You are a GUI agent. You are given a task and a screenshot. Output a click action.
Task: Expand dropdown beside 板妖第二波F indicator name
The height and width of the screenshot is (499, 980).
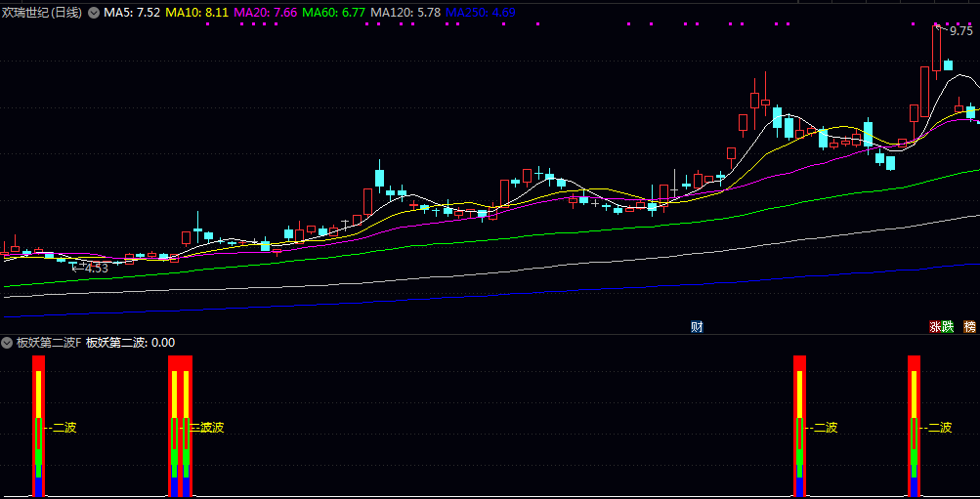(8, 342)
